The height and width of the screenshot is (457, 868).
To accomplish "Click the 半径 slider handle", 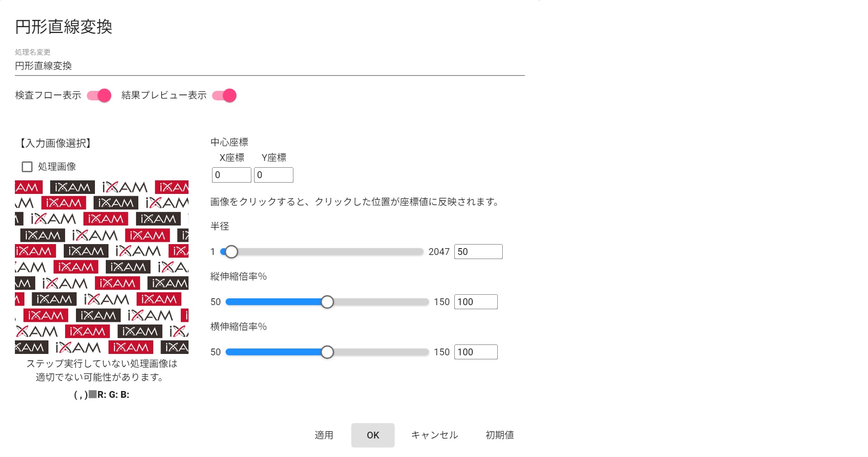I will (x=231, y=252).
